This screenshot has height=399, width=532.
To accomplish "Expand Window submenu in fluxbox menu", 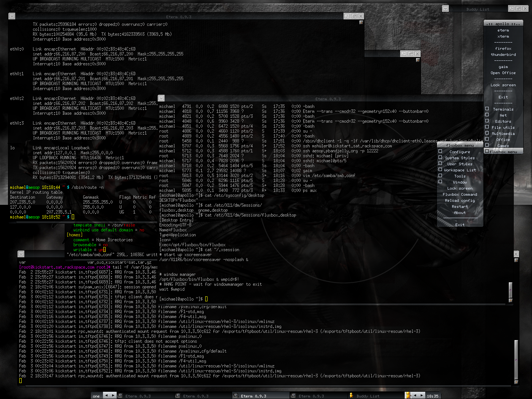I will 460,182.
